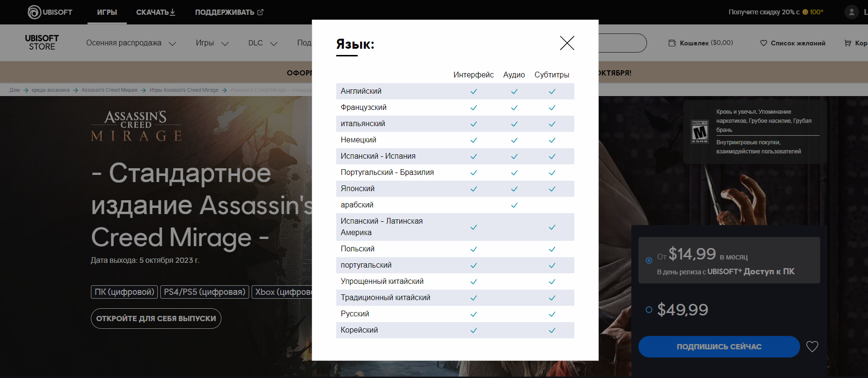
Task: Expand the Осенняя распродажа menu
Action: point(131,43)
